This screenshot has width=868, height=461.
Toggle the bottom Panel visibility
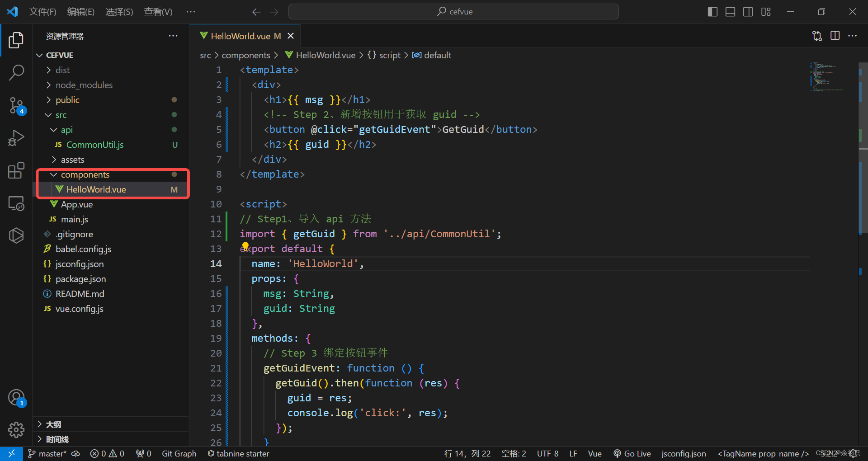[730, 12]
